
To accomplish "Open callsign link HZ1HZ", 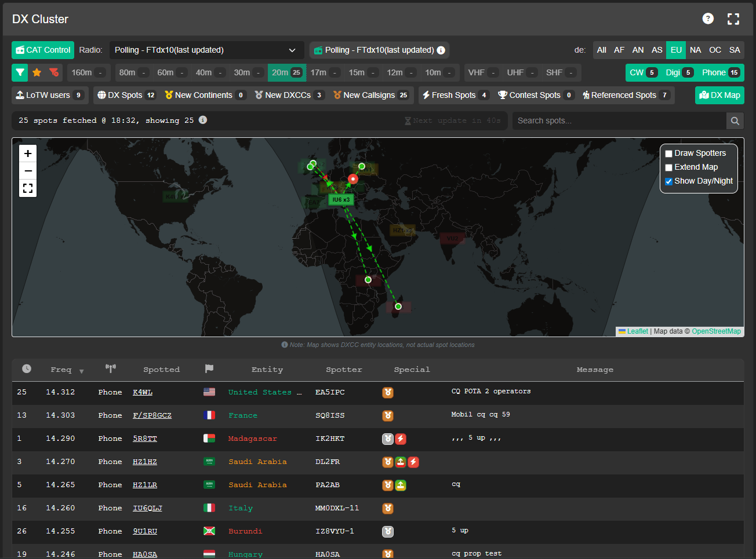I will pos(145,462).
